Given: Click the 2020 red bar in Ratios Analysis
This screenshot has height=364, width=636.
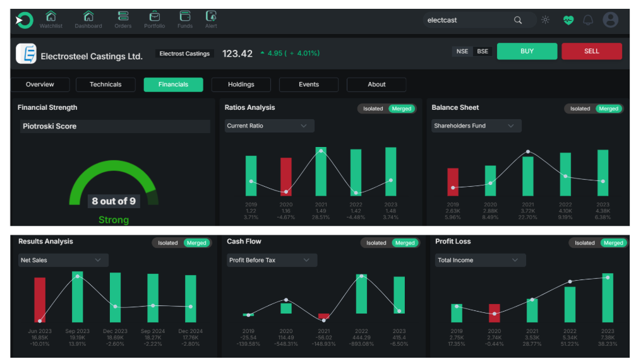Looking at the screenshot, I should click(286, 177).
